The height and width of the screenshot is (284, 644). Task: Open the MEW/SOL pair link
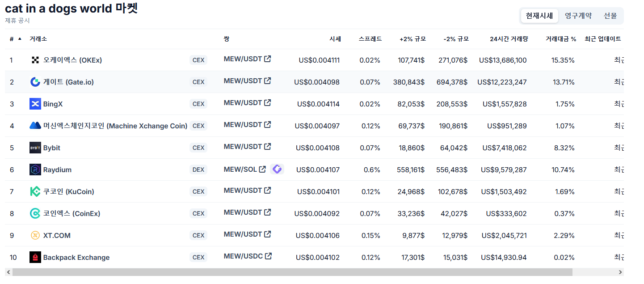240,169
